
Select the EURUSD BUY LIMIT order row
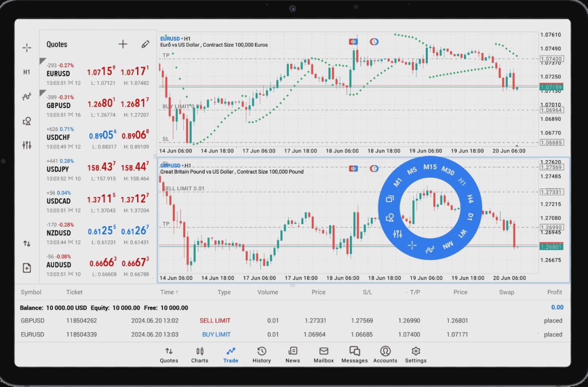292,335
